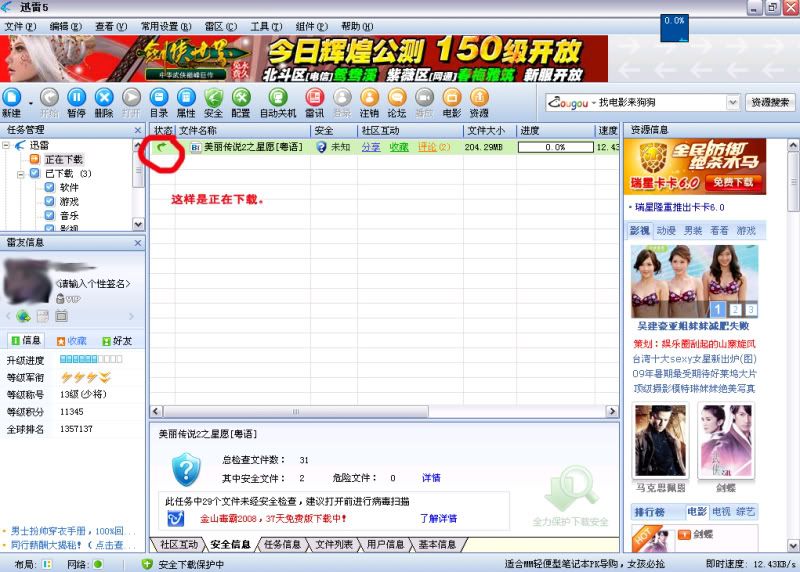This screenshot has width=800, height=572.
Task: Open the 论坛 forum toolbar icon
Action: [397, 97]
